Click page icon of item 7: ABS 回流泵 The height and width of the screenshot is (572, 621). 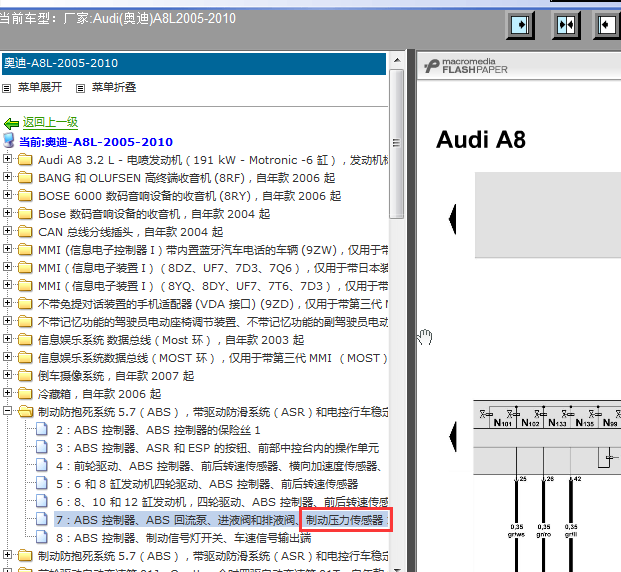tap(42, 519)
